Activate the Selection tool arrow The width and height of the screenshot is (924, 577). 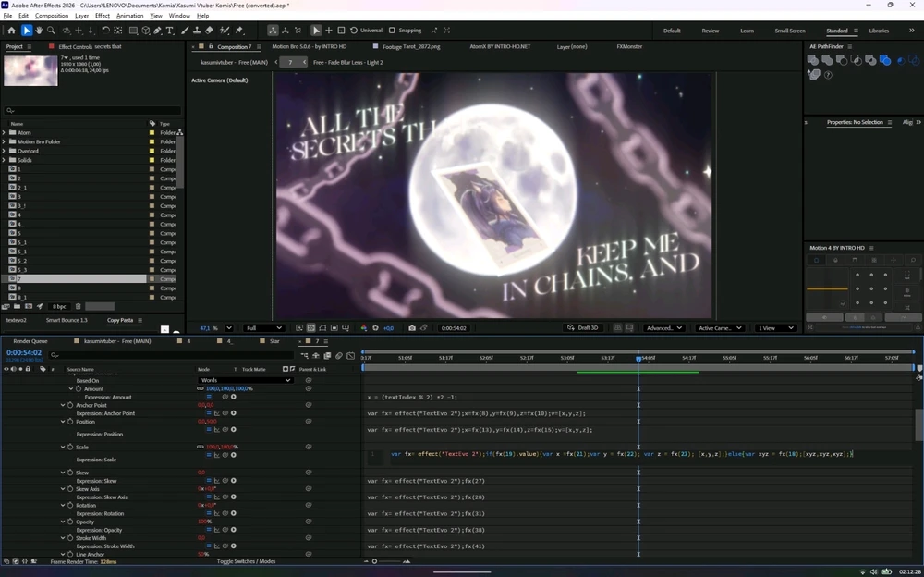point(27,31)
